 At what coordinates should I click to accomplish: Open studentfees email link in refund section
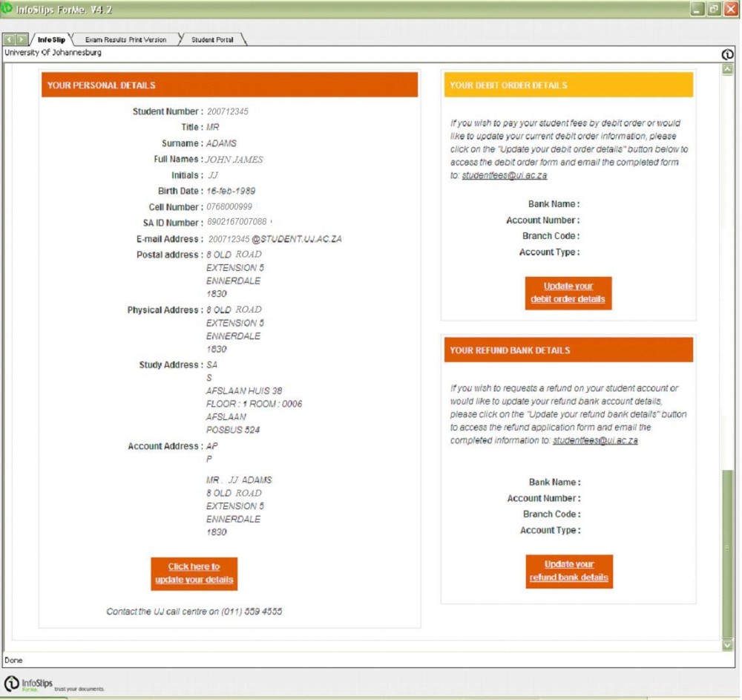point(595,441)
